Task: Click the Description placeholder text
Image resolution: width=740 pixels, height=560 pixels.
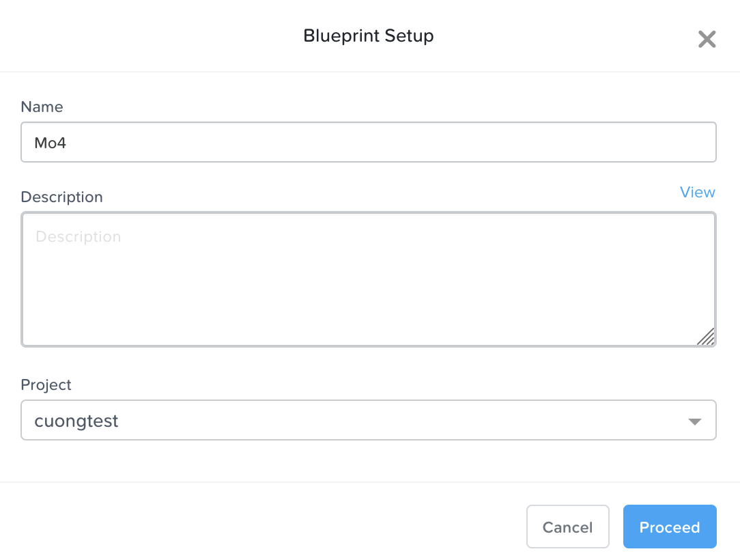Action: (x=78, y=237)
